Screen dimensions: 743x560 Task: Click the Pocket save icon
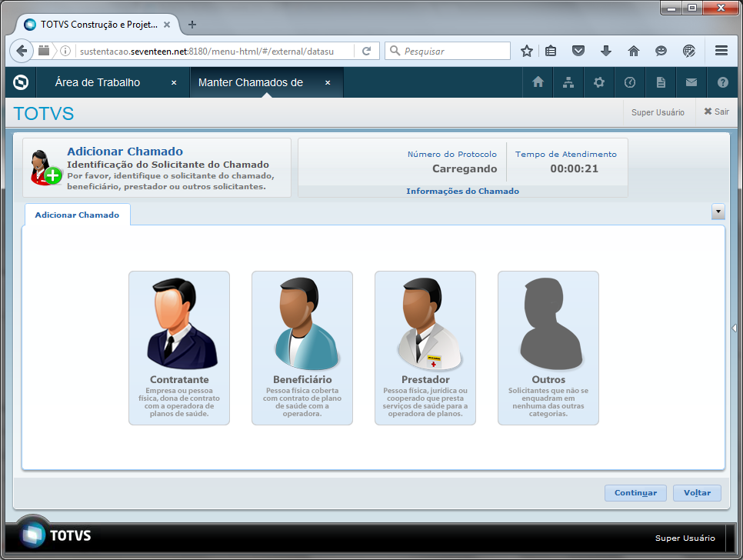(578, 51)
